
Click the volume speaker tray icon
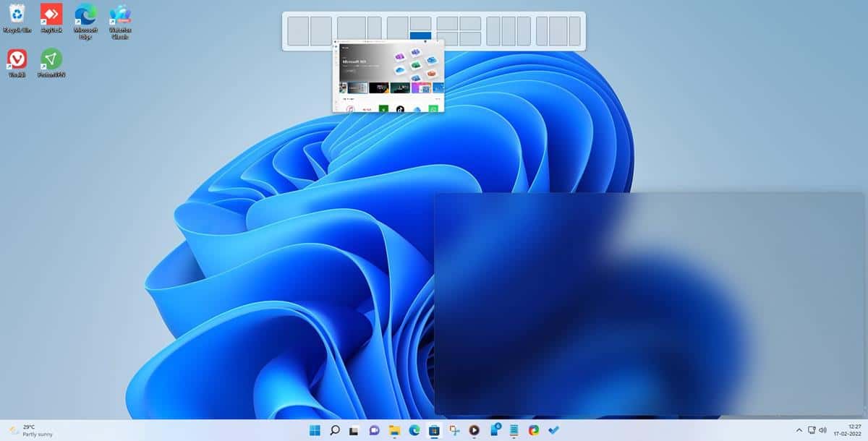coord(824,430)
